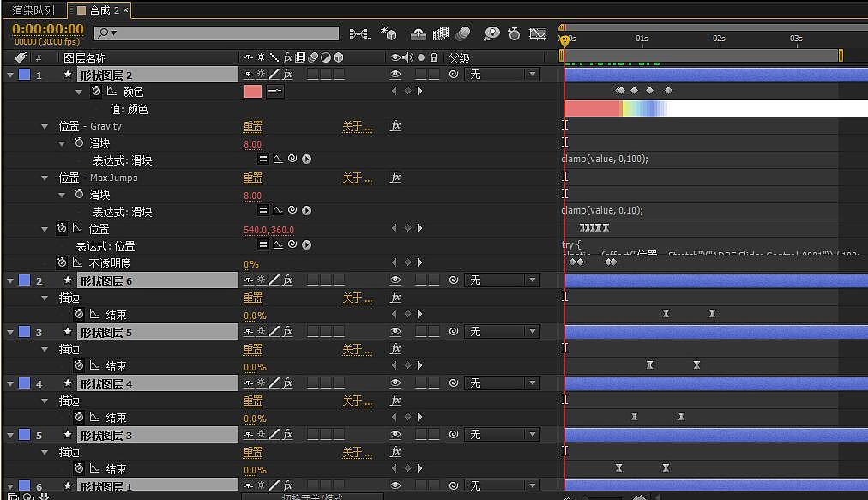
Task: Open the search field dropdown arrow
Action: click(113, 33)
